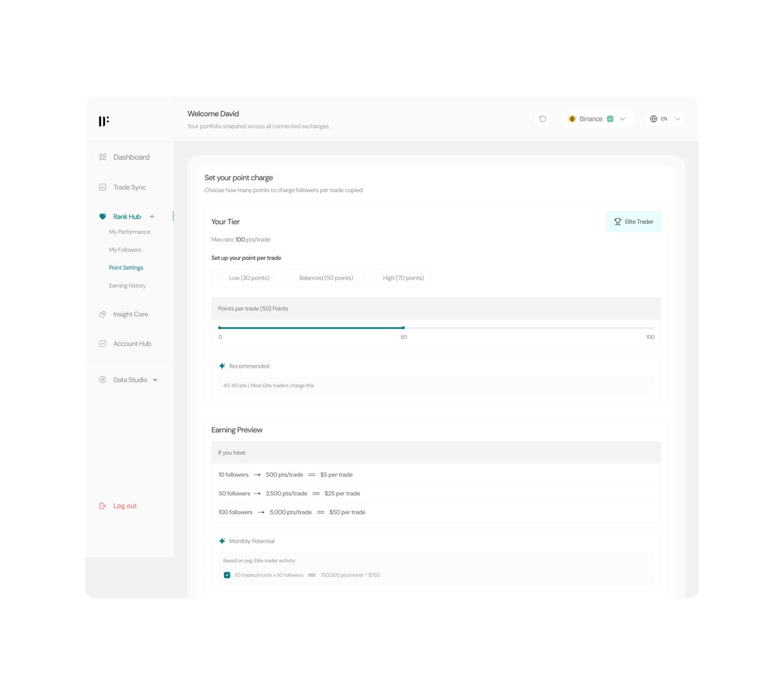
Task: Select the Dashboard grid icon in sidebar
Action: pyautogui.click(x=102, y=157)
